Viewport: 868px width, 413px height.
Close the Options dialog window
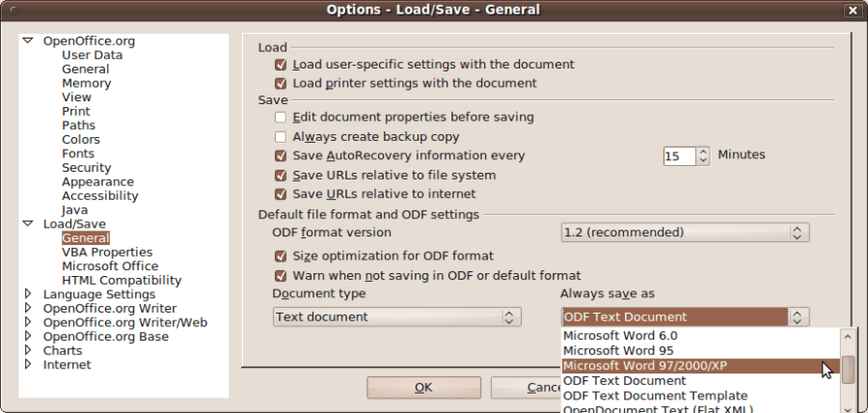(x=852, y=10)
